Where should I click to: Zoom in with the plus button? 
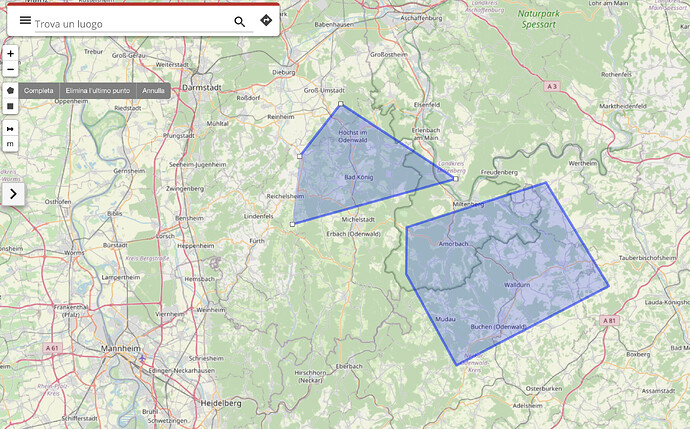click(x=11, y=54)
